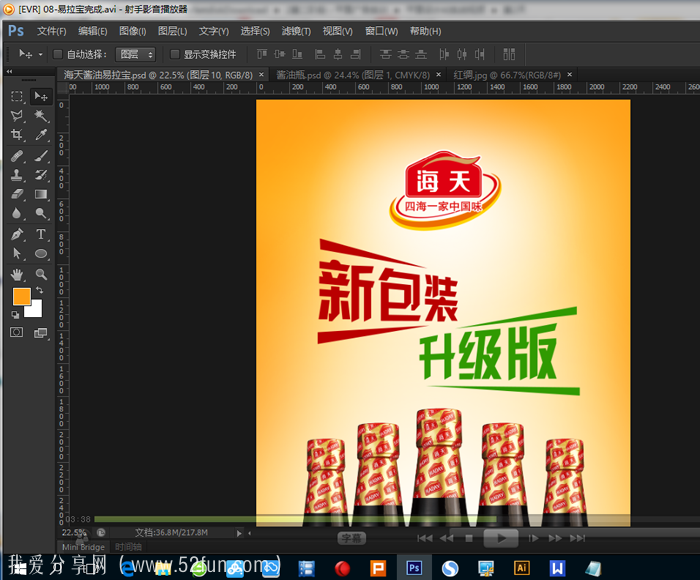
Task: Select the Ellipse shape tool
Action: pyautogui.click(x=41, y=254)
